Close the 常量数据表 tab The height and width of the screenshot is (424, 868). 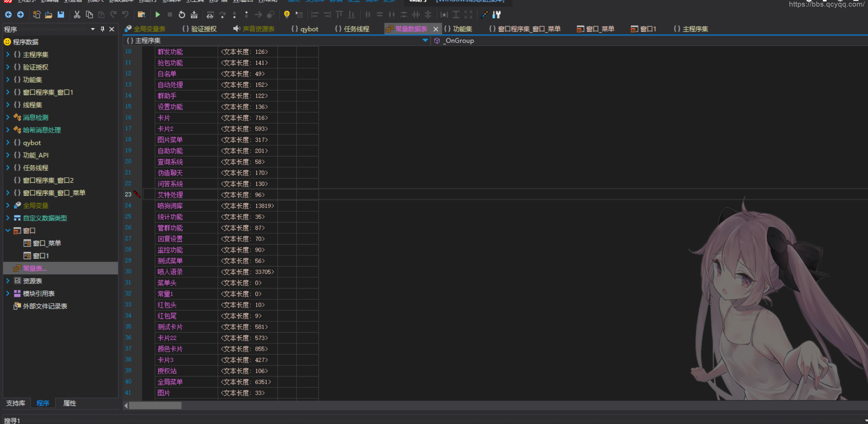[436, 29]
